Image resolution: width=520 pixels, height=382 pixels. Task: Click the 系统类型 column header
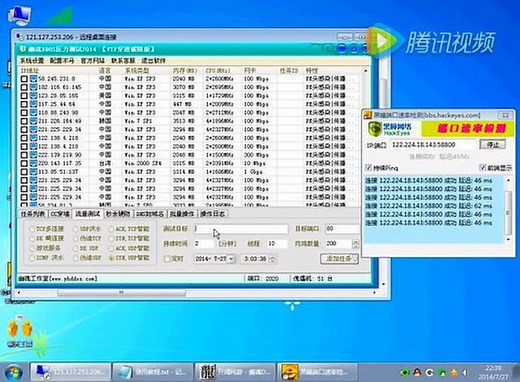(137, 71)
